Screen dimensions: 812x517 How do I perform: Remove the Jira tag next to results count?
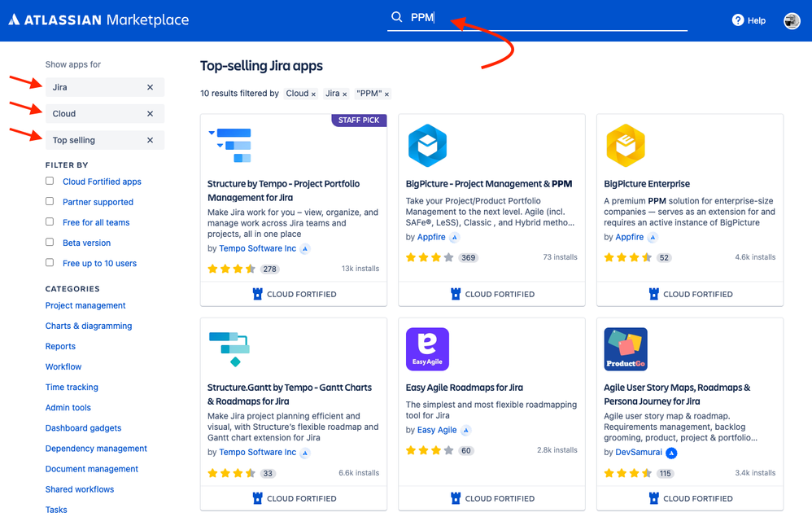pos(345,94)
